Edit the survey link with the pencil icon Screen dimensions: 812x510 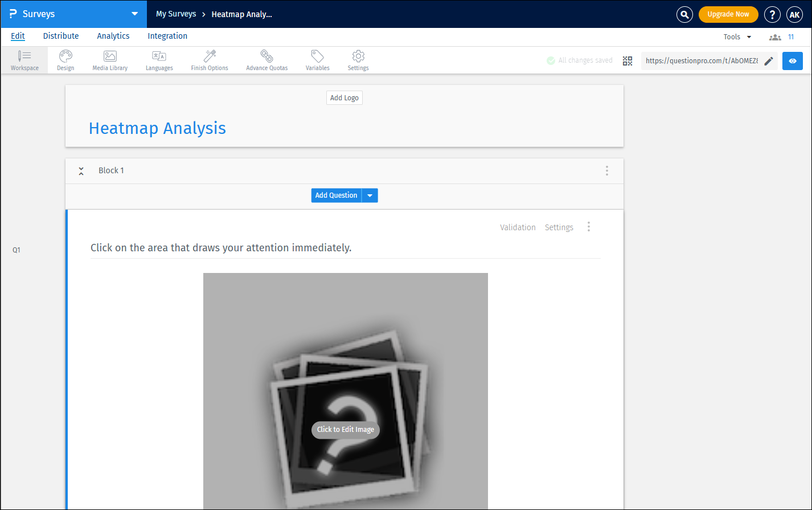click(769, 60)
